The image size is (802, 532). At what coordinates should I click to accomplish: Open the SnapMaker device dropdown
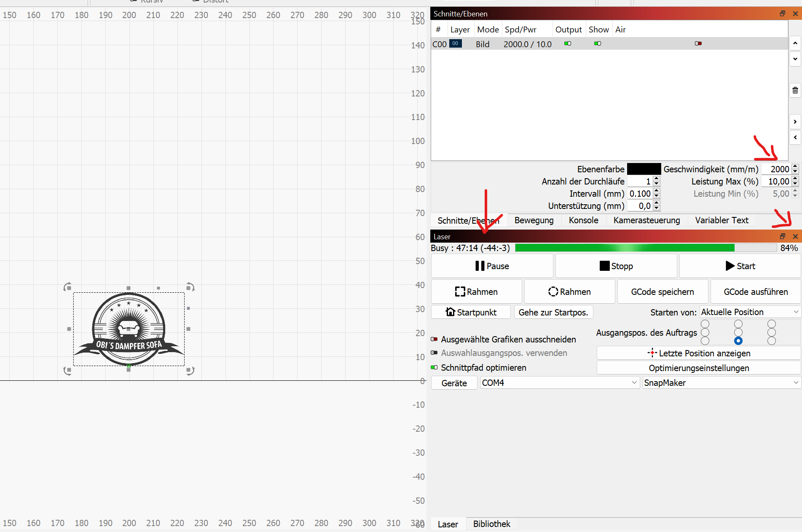(722, 382)
